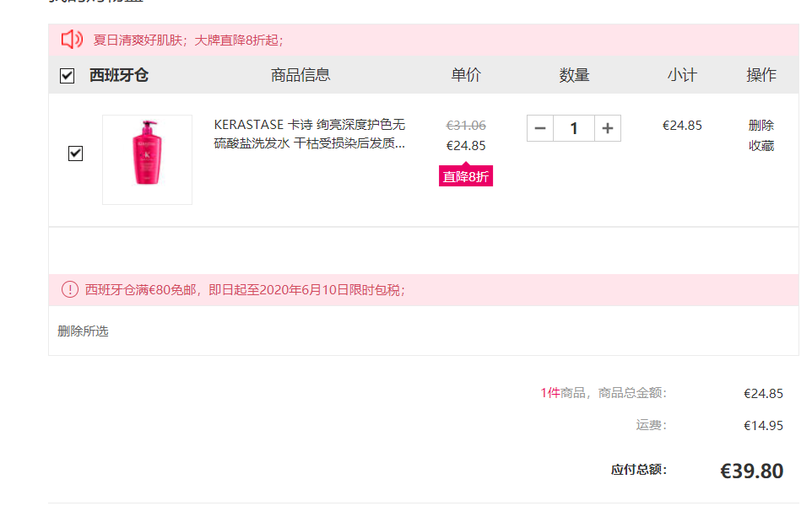The image size is (812, 506).
Task: Click the 夏日清爽好肌肤 promotion banner text
Action: [188, 40]
